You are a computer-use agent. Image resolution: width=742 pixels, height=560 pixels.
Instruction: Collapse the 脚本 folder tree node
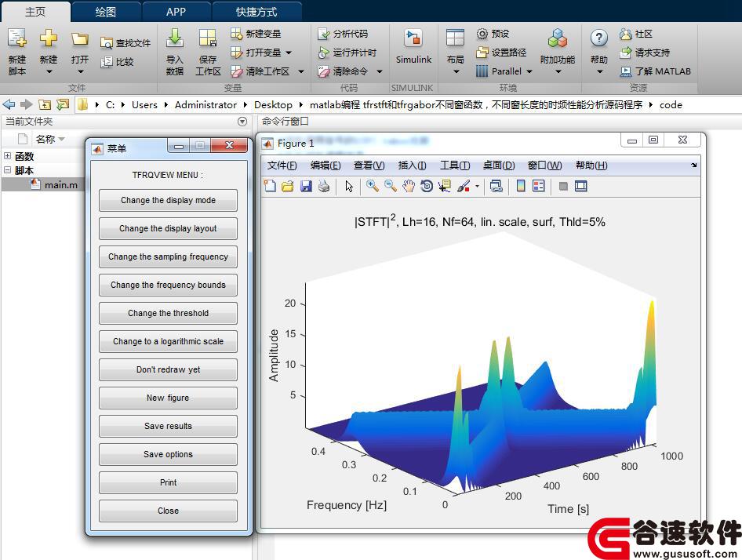point(8,169)
